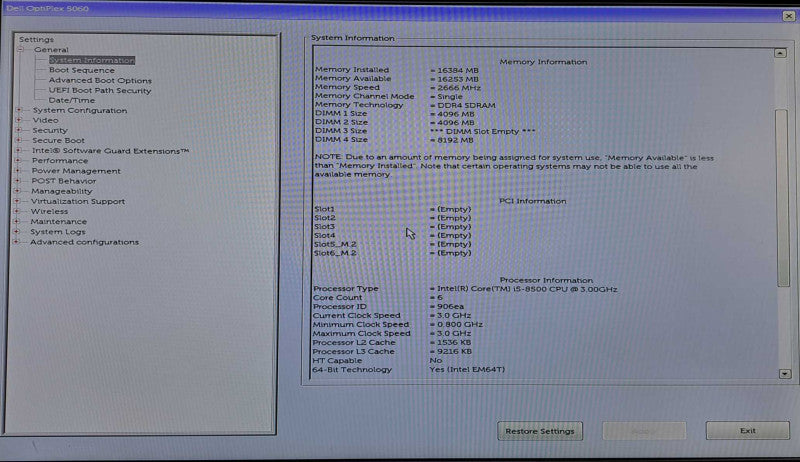The width and height of the screenshot is (800, 462).
Task: Click the Minimum Clock Speed row
Action: click(398, 324)
